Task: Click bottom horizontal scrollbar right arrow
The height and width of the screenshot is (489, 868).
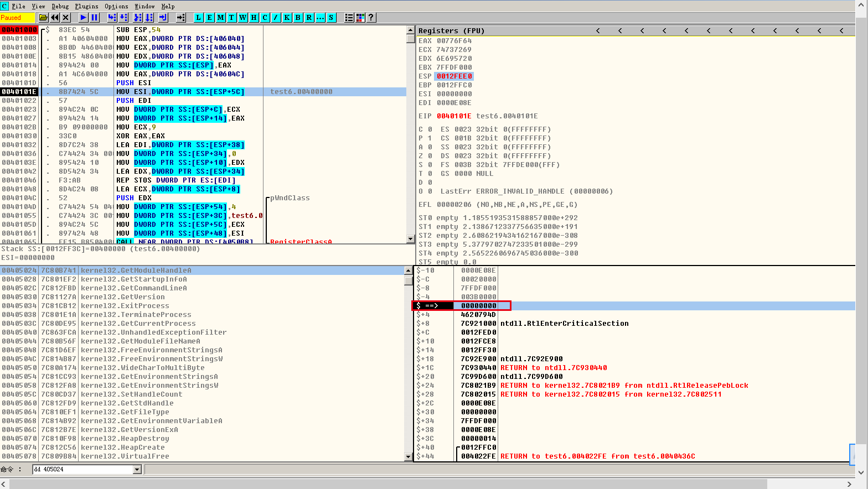Action: [x=850, y=484]
